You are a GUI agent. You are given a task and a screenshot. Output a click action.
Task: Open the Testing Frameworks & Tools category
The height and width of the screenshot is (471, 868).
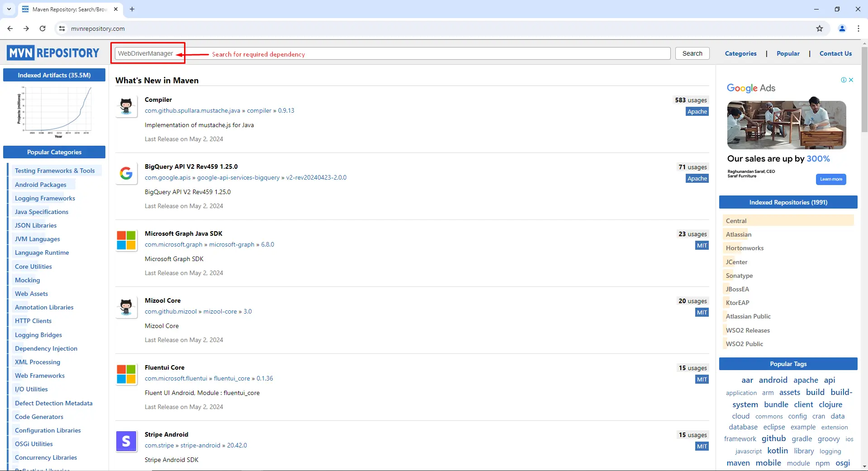55,171
